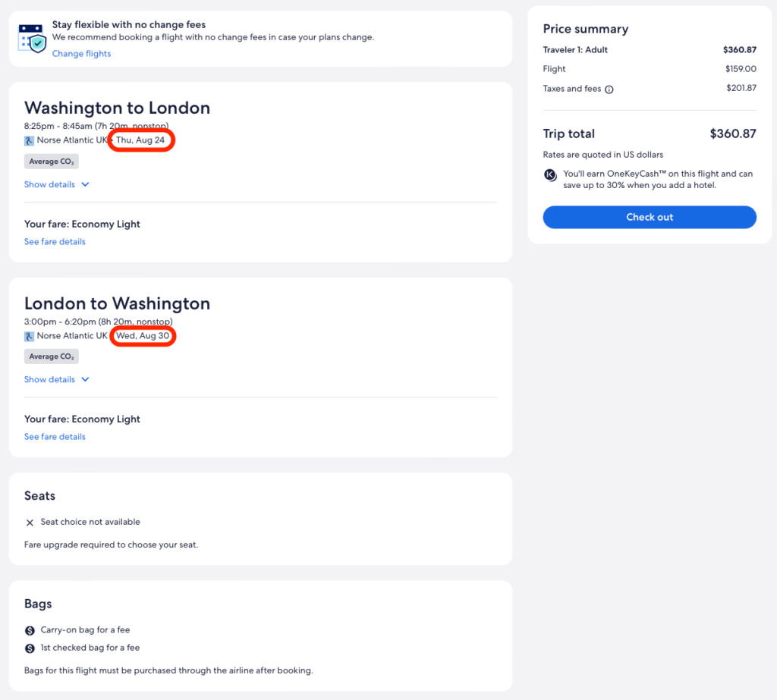Click the dollar icon beside 1st checked bag

30,648
